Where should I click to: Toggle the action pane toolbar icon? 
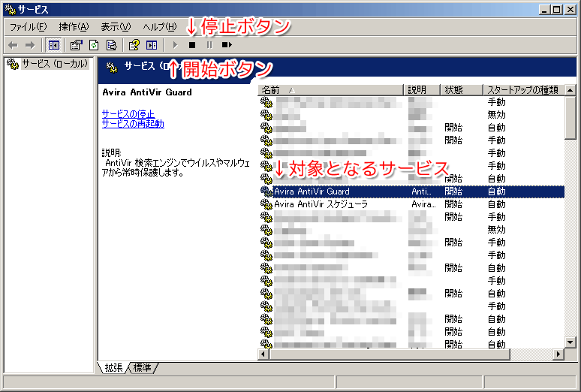tap(152, 45)
